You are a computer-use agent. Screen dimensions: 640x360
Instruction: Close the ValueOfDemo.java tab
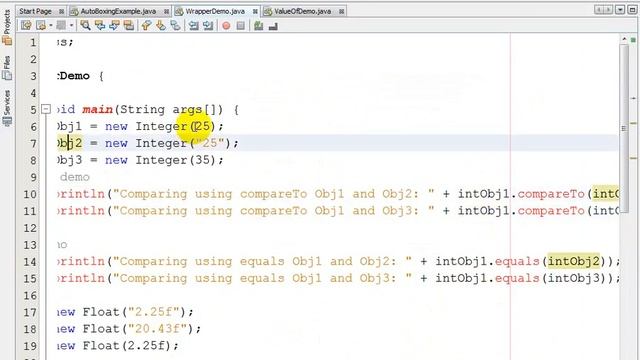coord(342,11)
